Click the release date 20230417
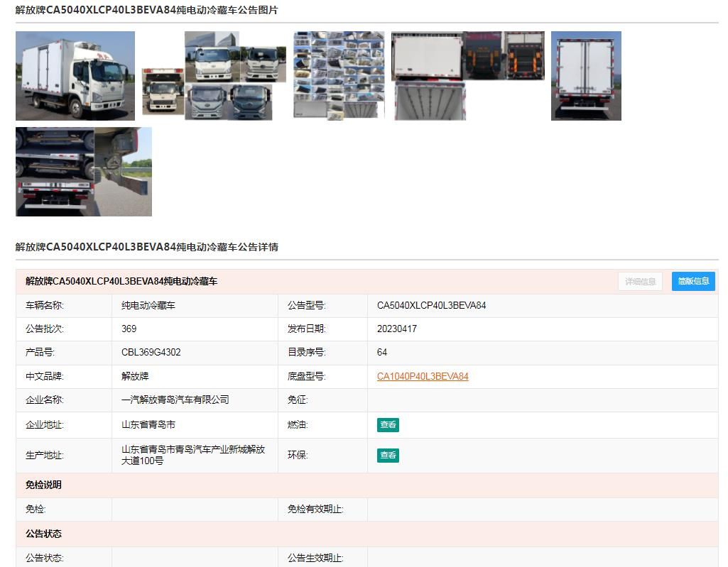 click(x=397, y=329)
